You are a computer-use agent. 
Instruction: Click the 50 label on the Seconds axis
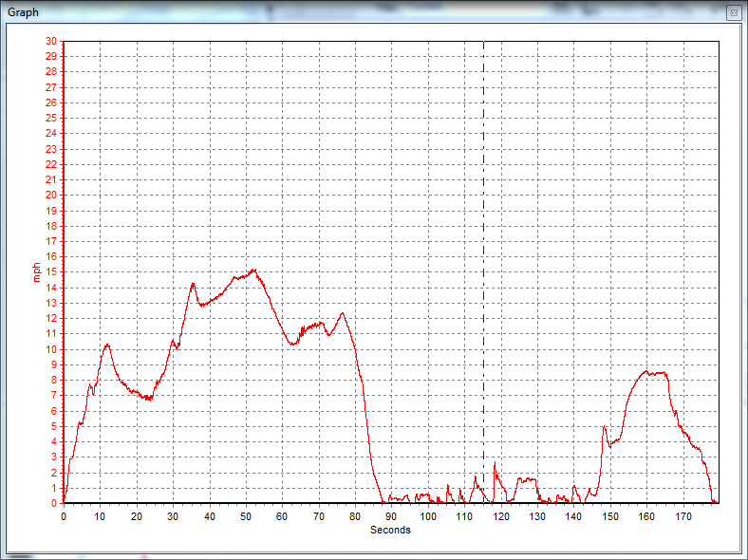coord(246,516)
